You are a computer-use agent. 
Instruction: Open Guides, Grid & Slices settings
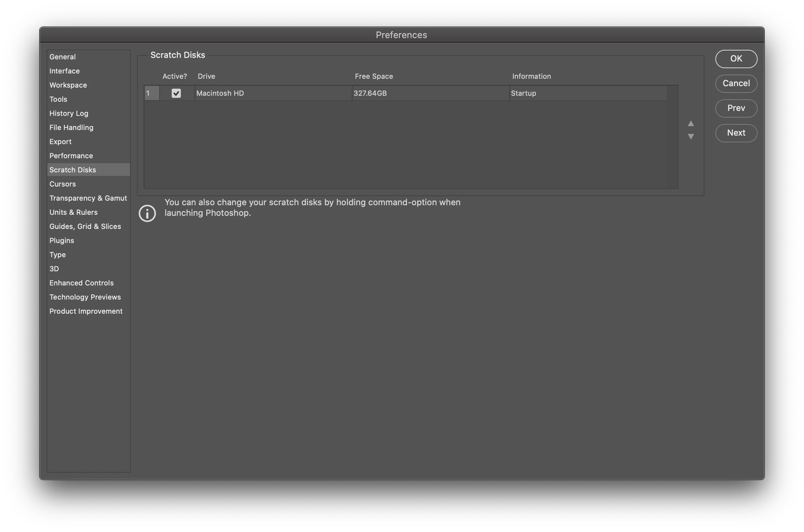pyautogui.click(x=85, y=226)
